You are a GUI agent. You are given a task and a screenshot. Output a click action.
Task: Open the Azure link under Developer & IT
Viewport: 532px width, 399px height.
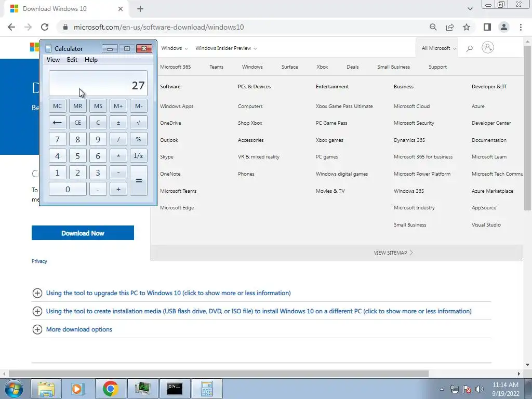[x=478, y=106]
